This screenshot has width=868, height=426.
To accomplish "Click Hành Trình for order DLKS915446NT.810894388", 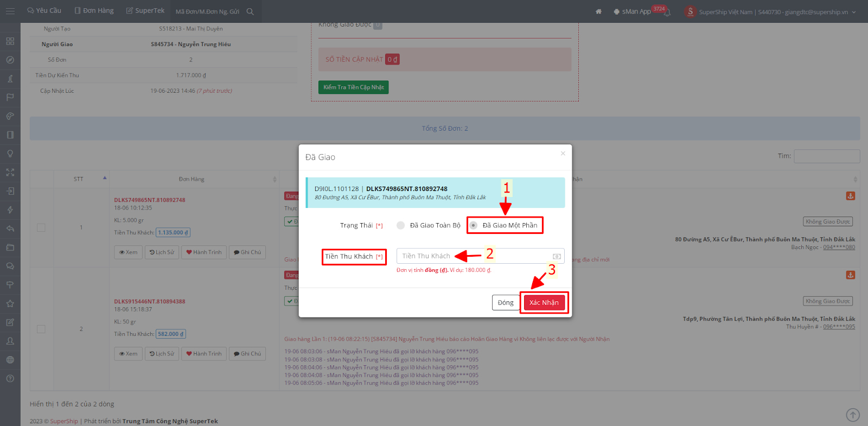I will (204, 354).
